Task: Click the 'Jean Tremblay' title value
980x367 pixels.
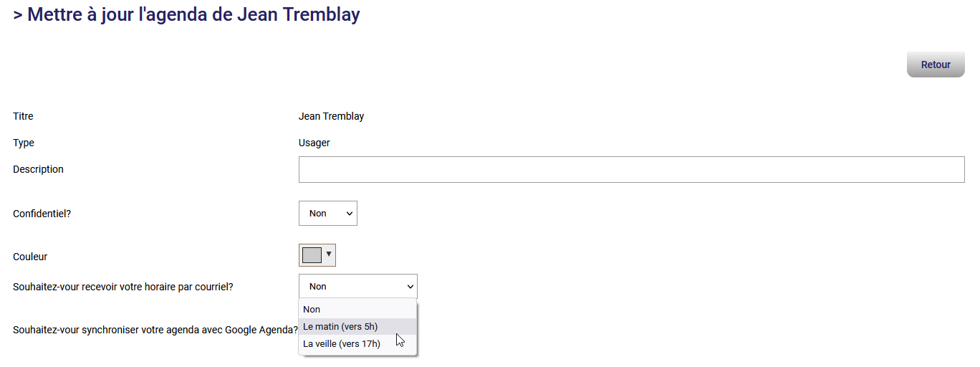Action: (x=331, y=116)
